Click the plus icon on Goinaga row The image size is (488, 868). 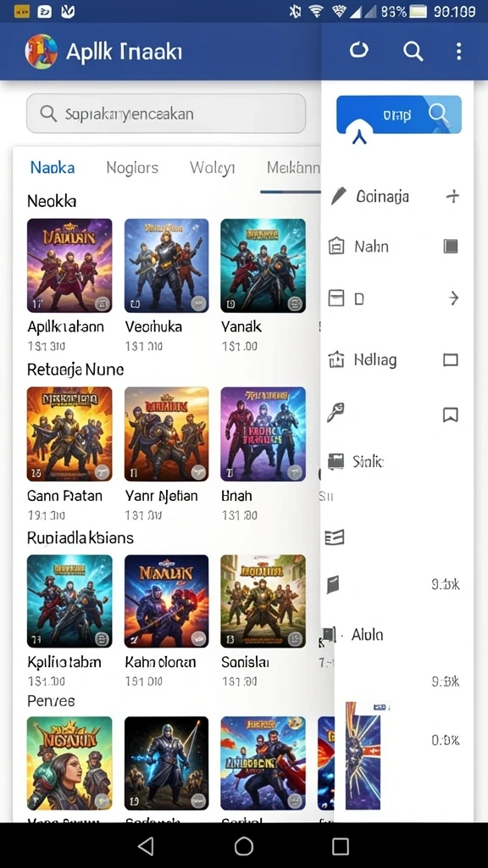452,196
